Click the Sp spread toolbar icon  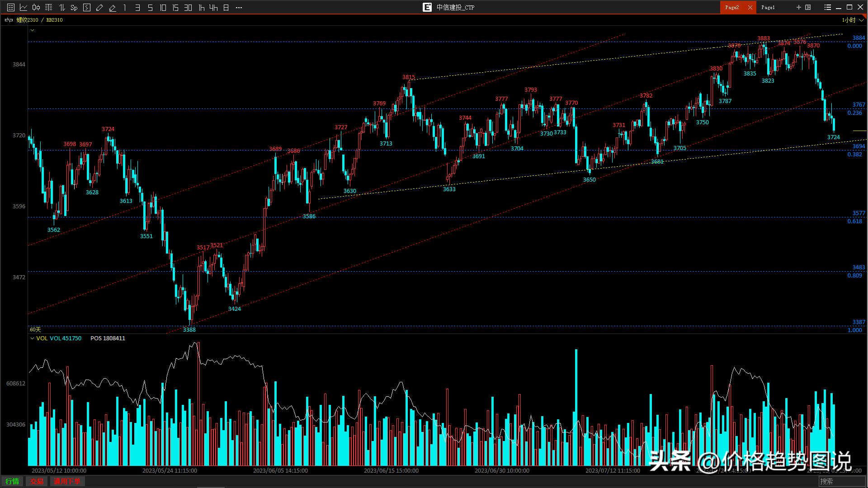(74, 7)
